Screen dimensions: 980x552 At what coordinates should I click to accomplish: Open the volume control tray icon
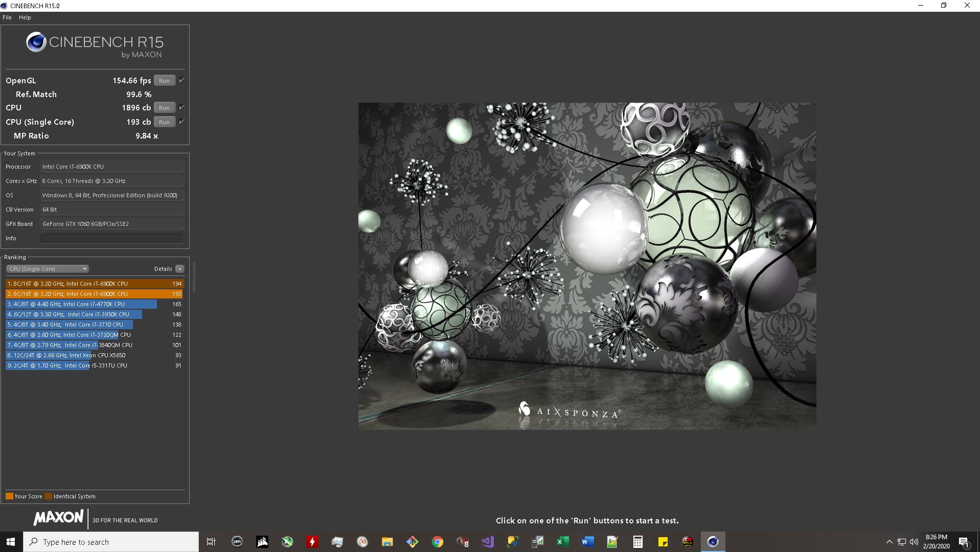pyautogui.click(x=914, y=542)
